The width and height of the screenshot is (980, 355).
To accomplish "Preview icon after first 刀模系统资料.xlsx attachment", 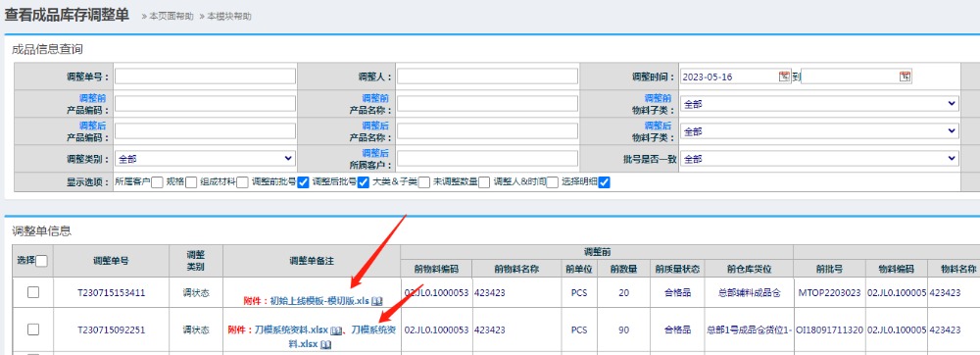I will [336, 330].
